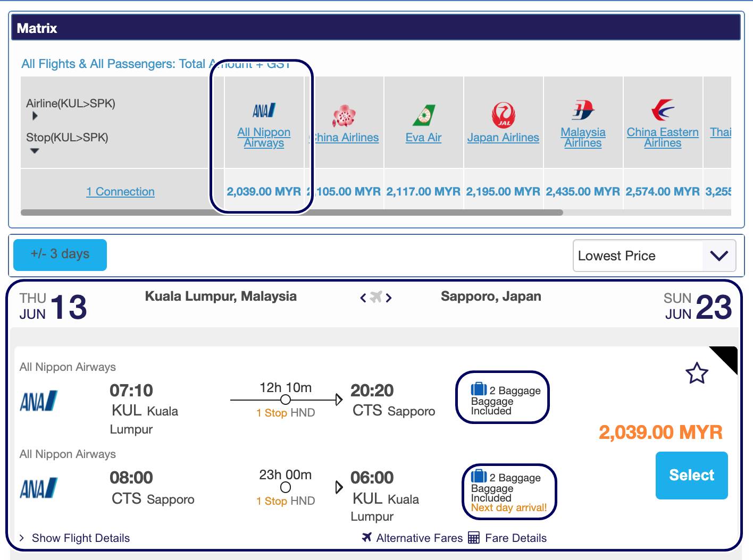This screenshot has height=560, width=753.
Task: Click the Fare Details calculator icon
Action: [473, 538]
